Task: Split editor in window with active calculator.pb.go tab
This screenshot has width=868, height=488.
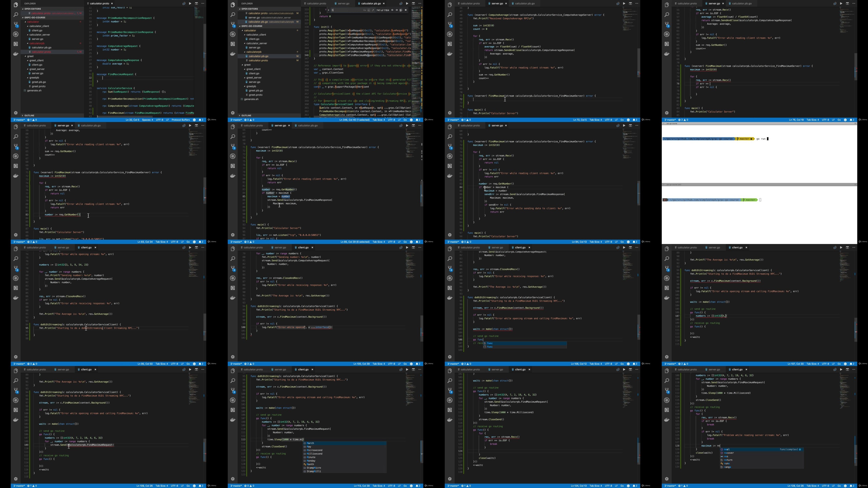Action: pyautogui.click(x=413, y=4)
